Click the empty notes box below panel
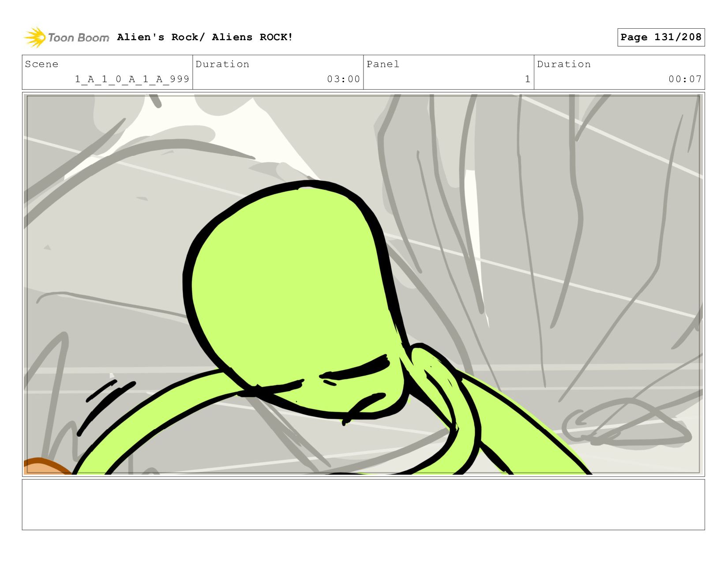Image resolution: width=728 pixels, height=563 pixels. [363, 504]
